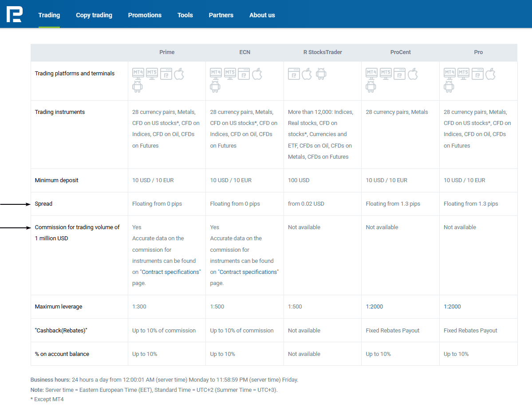This screenshot has width=532, height=414.
Task: Click Android icon in ECN column
Action: click(x=215, y=87)
